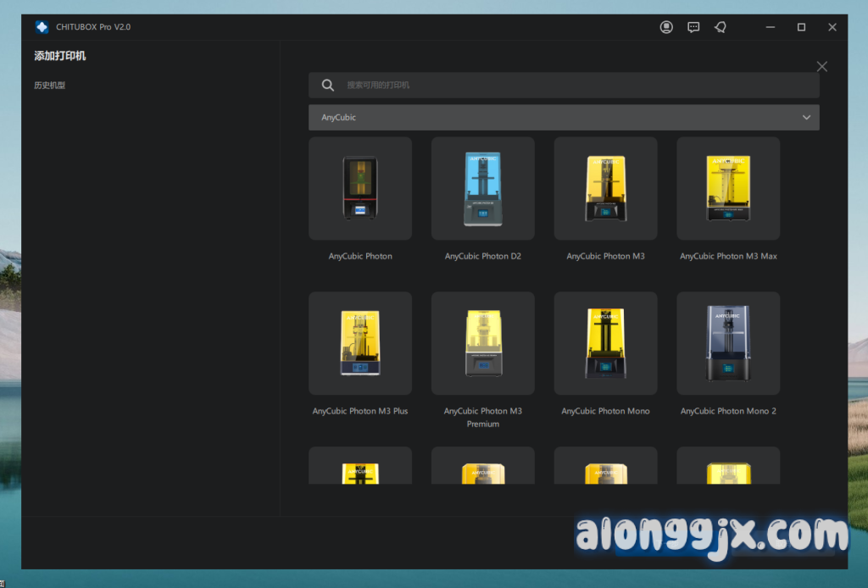Image resolution: width=868 pixels, height=588 pixels.
Task: Choose the AnyCubic Photon M3 Plus printer
Action: pos(360,343)
